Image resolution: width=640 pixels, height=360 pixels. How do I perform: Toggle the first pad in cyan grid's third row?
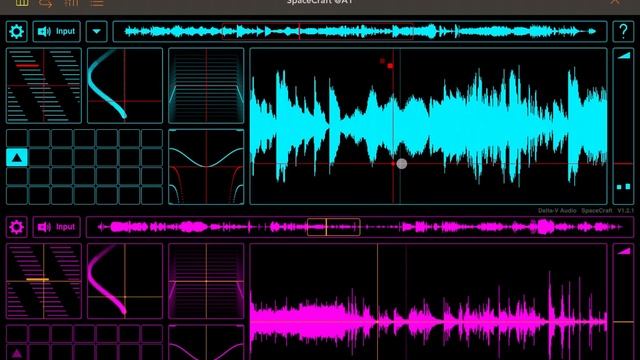point(17,177)
